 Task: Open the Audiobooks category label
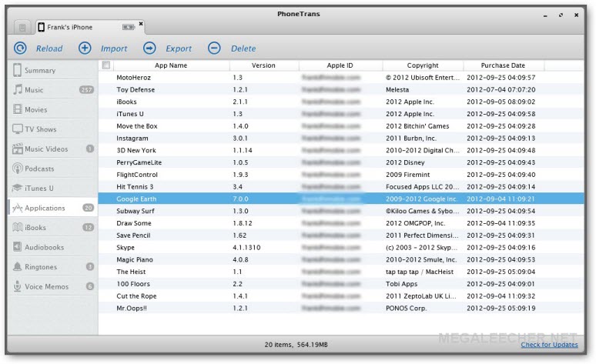pyautogui.click(x=45, y=247)
